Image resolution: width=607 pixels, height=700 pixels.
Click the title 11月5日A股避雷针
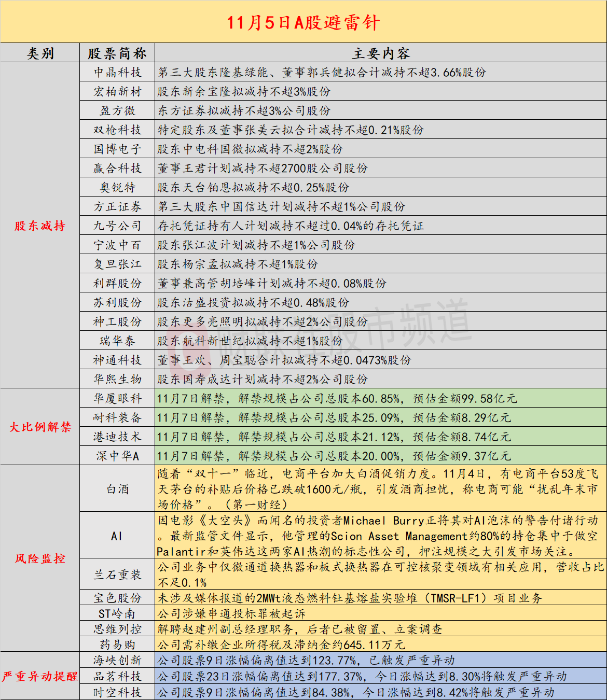pos(303,23)
